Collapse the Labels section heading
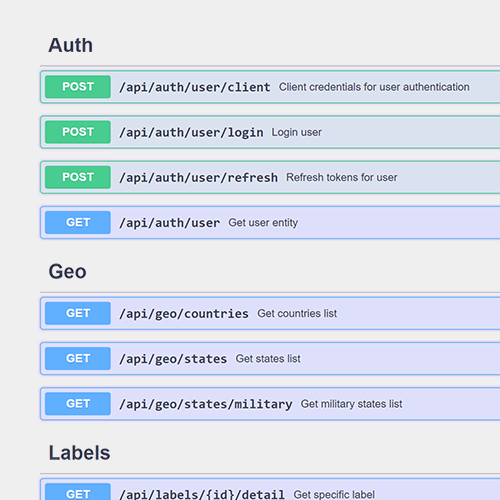Image resolution: width=500 pixels, height=500 pixels. point(79,453)
